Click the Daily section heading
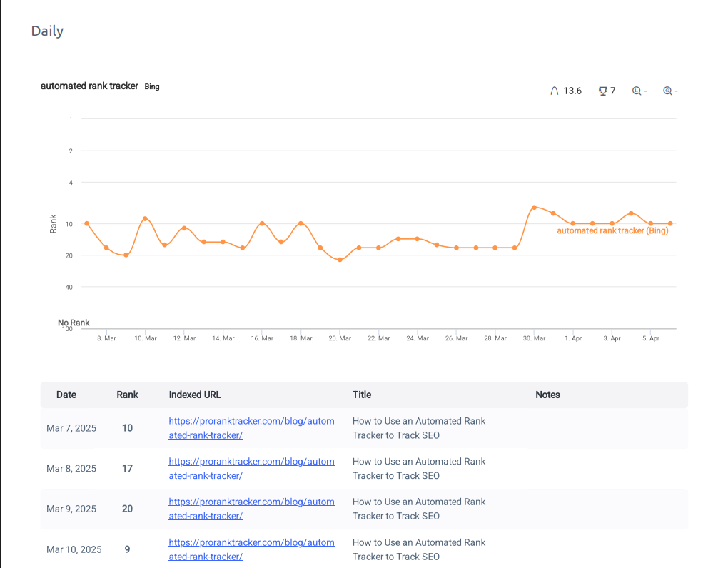This screenshot has width=728, height=568. coord(47,31)
